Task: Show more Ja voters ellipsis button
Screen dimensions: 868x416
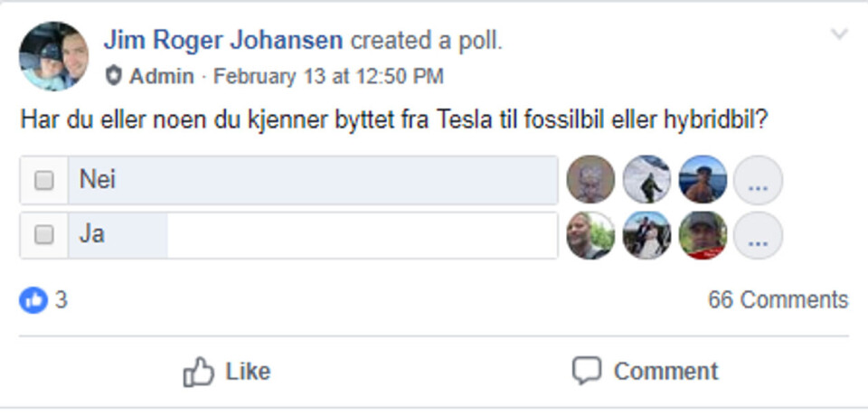Action: (x=758, y=235)
